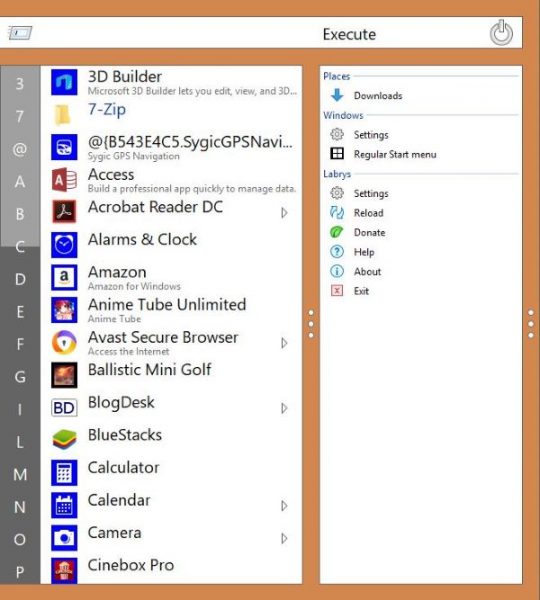Click the BlueStacks icon
The image size is (540, 600).
64,439
